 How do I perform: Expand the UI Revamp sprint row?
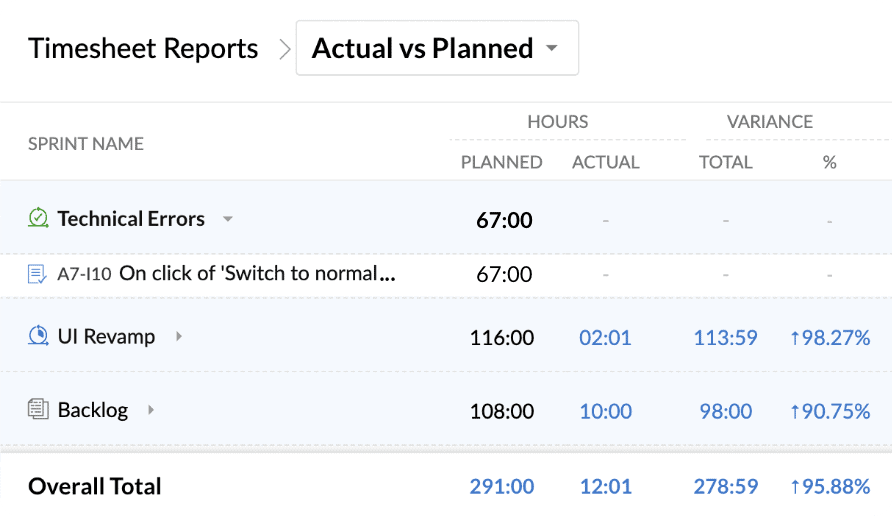[x=179, y=337]
